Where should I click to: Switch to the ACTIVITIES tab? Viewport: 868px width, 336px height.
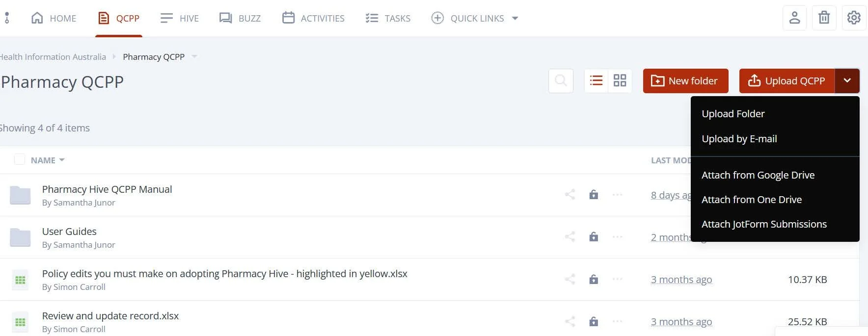pyautogui.click(x=313, y=18)
